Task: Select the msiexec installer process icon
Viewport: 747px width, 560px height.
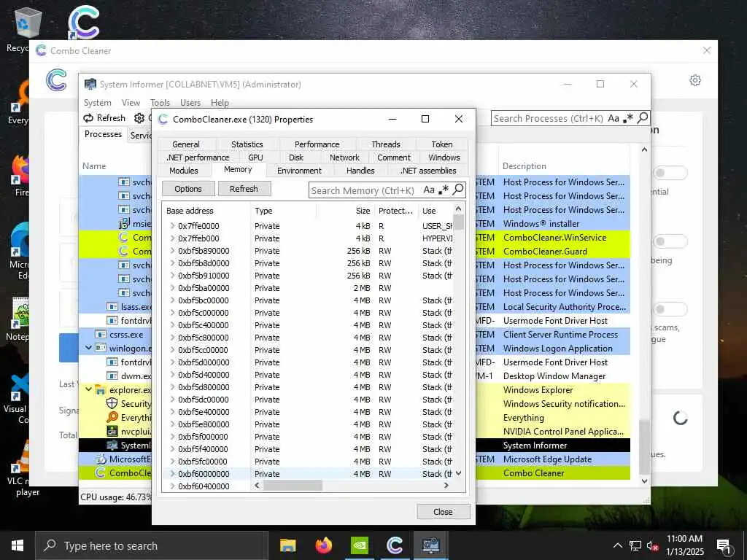Action: point(124,223)
